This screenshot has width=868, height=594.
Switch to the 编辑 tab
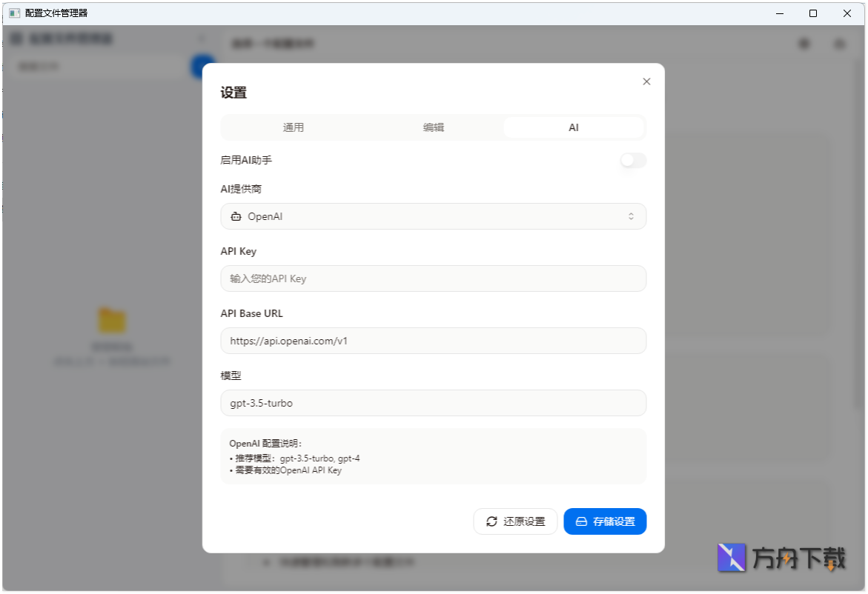[434, 127]
